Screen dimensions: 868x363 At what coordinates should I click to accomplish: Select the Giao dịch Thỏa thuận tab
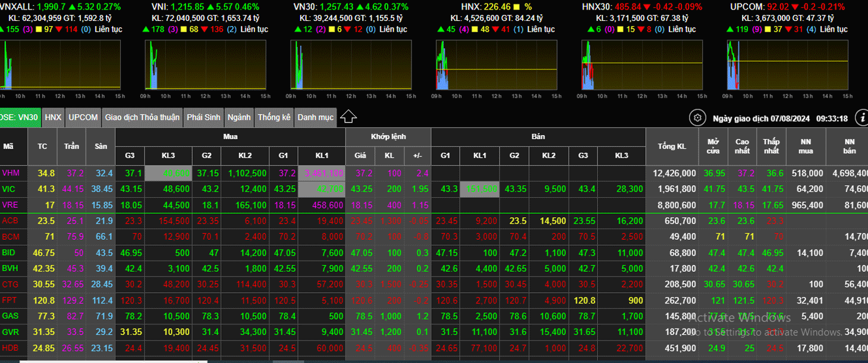tap(142, 117)
